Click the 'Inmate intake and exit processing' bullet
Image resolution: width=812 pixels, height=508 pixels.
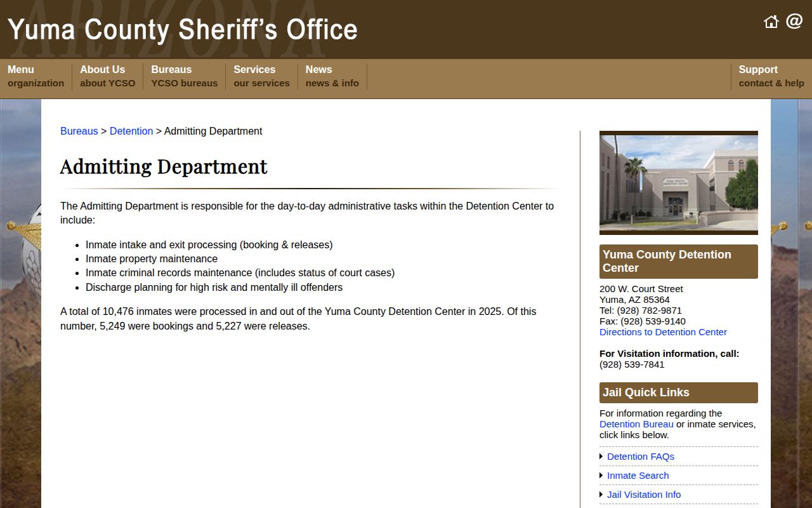tap(209, 245)
